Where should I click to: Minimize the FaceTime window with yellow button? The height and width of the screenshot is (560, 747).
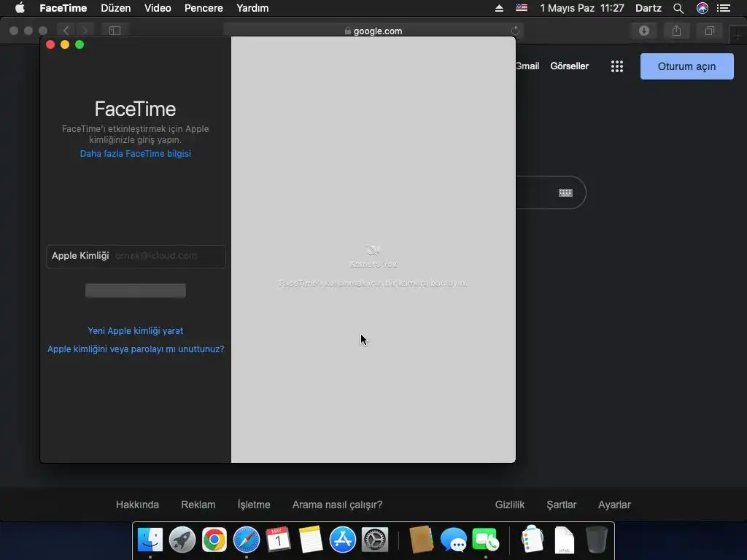65,44
